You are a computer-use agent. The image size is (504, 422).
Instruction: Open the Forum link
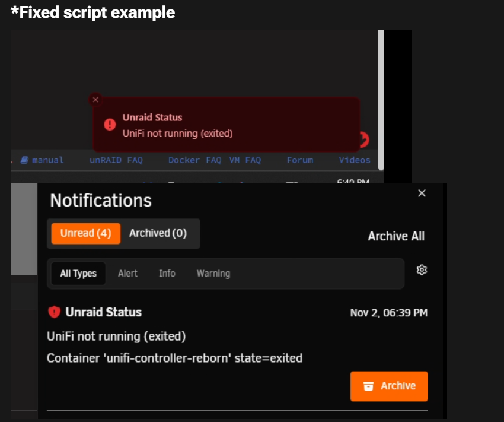(300, 160)
